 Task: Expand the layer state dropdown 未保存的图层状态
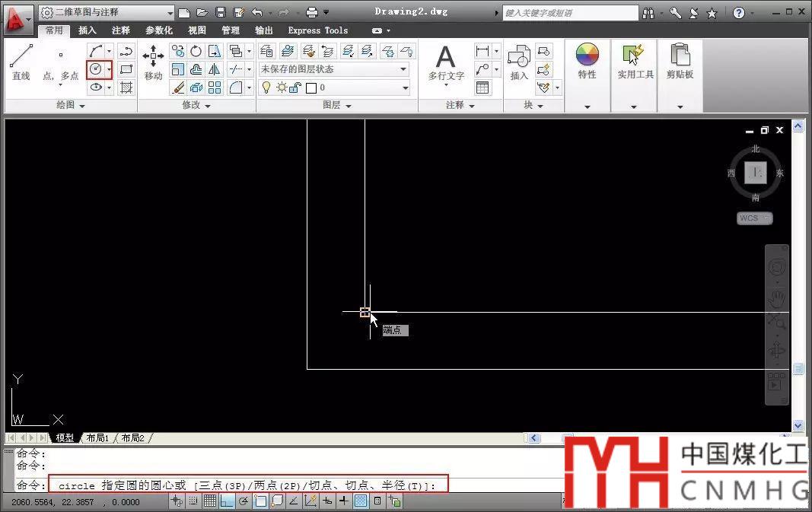[x=333, y=69]
